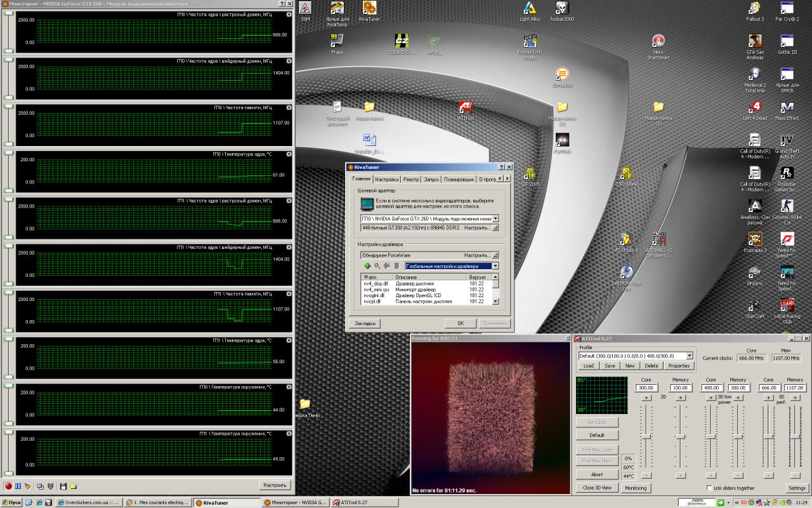Launch the Left 4 Dead desktop shortcut
This screenshot has width=812, height=508.
click(754, 110)
